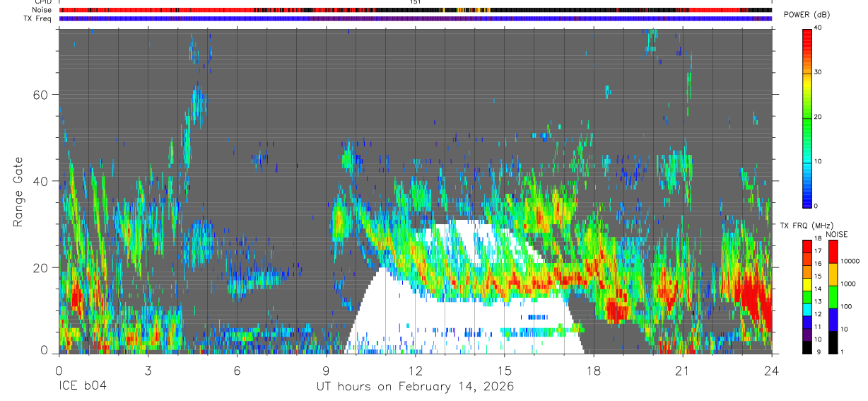Click the blue TX Freq strip above the plot
This screenshot has width=868, height=401.
coord(415,18)
